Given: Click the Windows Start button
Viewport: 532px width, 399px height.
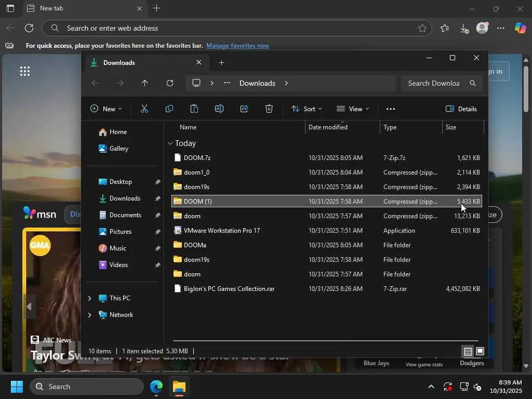Looking at the screenshot, I should pos(17,387).
